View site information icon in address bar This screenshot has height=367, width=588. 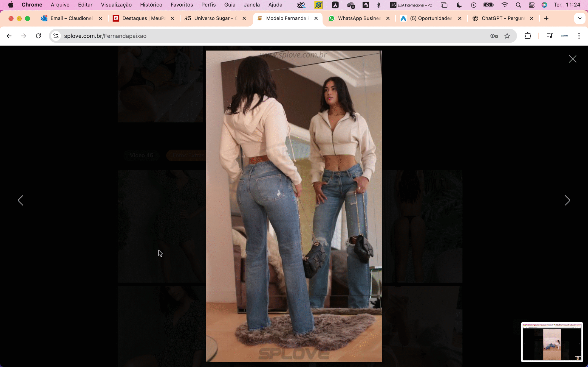pyautogui.click(x=56, y=36)
